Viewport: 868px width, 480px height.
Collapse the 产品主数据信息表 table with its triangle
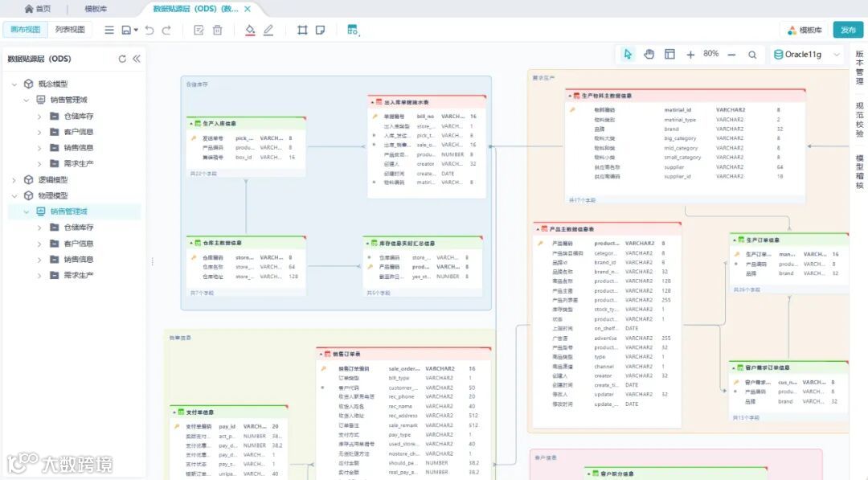538,228
